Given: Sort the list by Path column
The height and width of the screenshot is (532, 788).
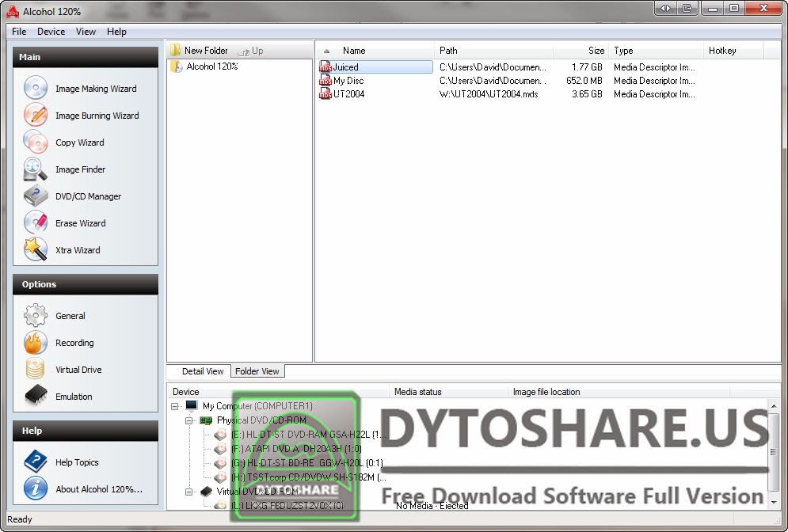Looking at the screenshot, I should click(494, 51).
